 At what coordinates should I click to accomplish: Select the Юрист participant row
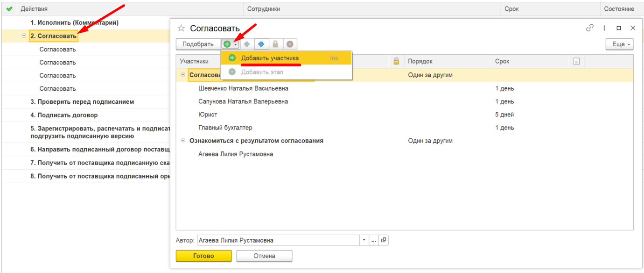(405, 115)
